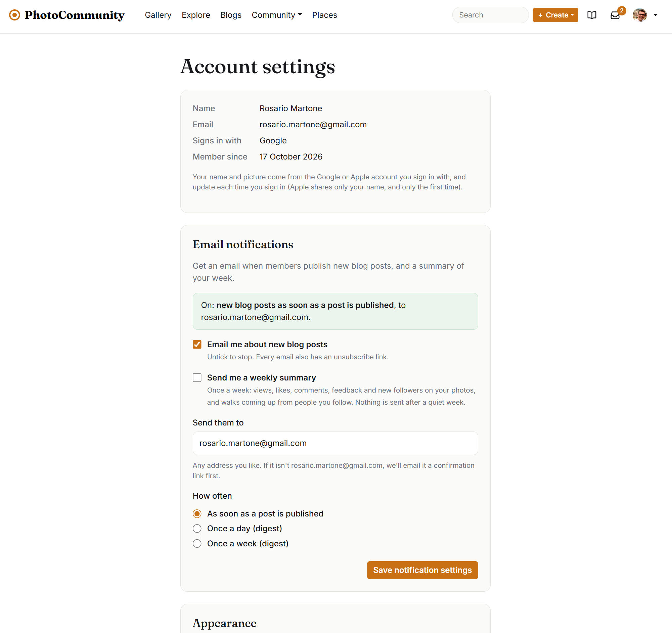The width and height of the screenshot is (672, 633).
Task: Save notification settings
Action: coord(422,570)
